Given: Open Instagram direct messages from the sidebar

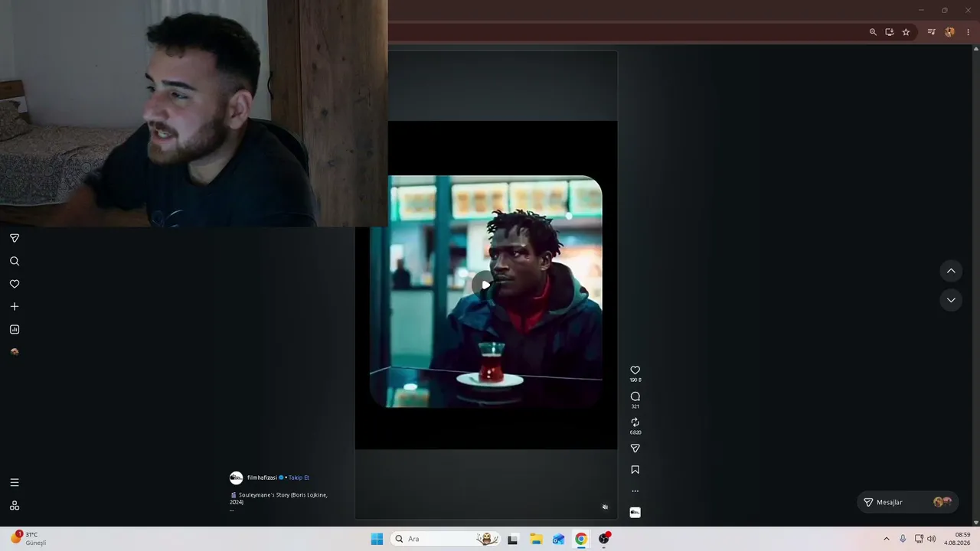Looking at the screenshot, I should tap(15, 238).
